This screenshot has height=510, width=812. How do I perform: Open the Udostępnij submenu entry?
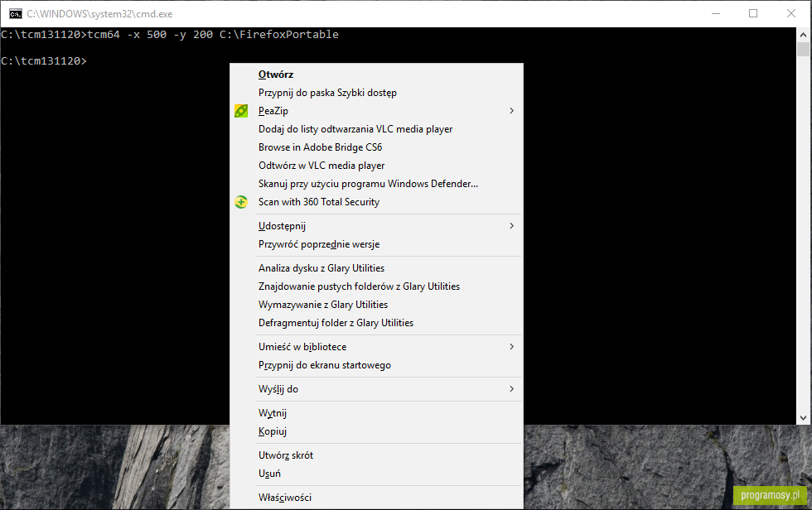376,226
